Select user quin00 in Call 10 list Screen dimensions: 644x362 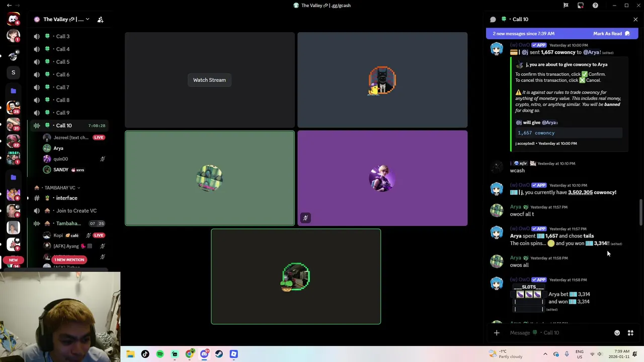point(74,159)
